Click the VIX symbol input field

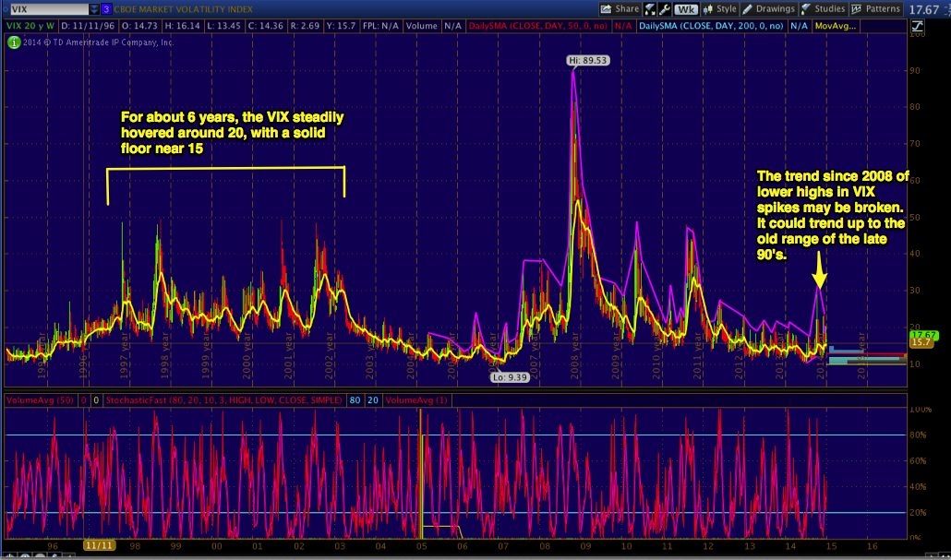click(x=48, y=9)
